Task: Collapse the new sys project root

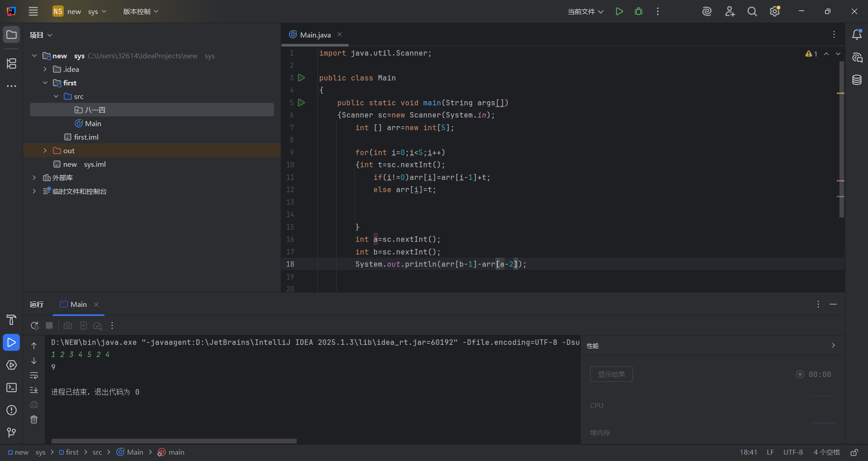Action: tap(34, 56)
